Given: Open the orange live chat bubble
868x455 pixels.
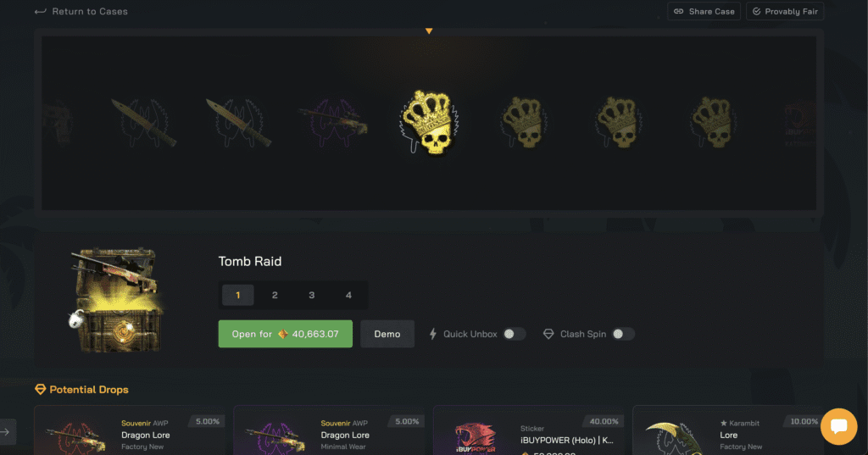Looking at the screenshot, I should (838, 426).
